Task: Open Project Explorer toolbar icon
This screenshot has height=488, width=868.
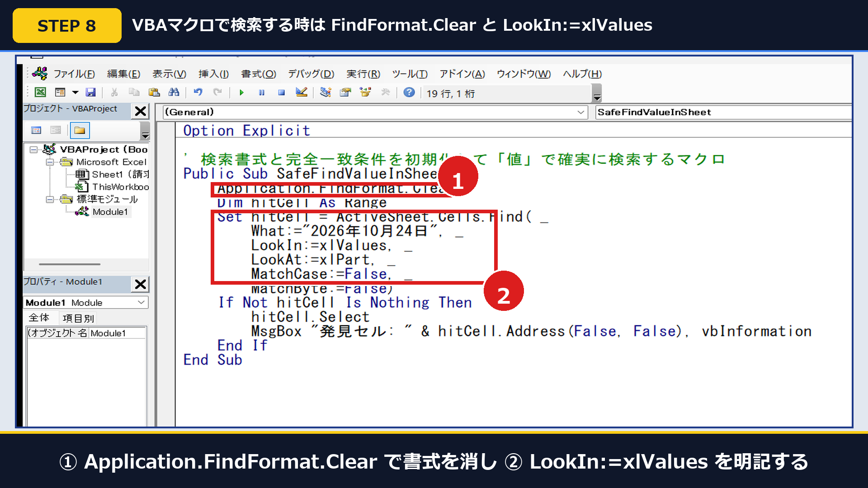Action: point(325,93)
